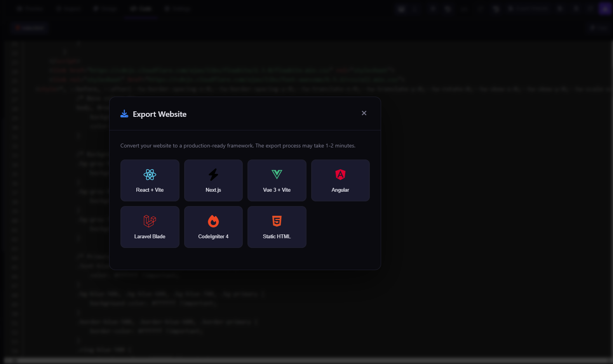
Task: Choose Next.js as export framework
Action: coord(213,180)
